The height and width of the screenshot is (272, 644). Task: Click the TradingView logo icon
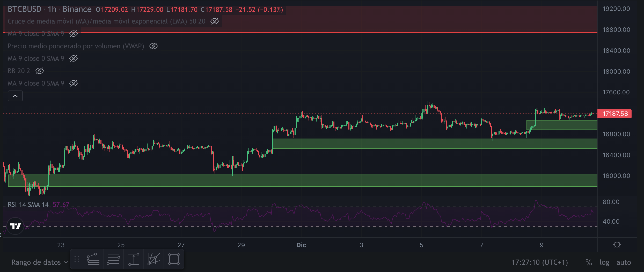coord(15,226)
